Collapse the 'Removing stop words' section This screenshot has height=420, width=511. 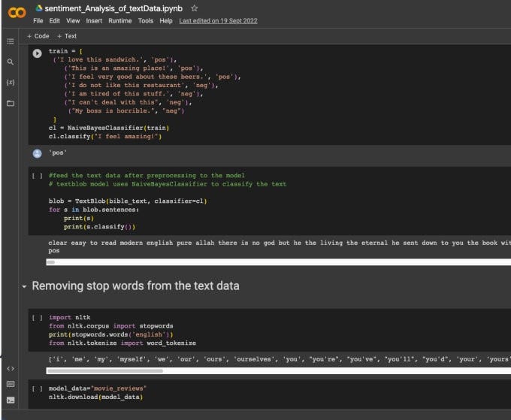pos(24,287)
